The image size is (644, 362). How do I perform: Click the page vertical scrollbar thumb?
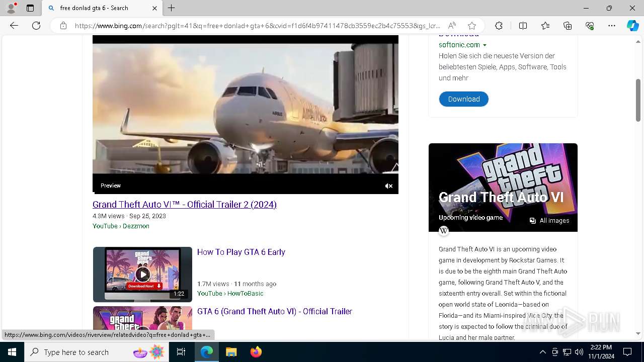tap(638, 100)
